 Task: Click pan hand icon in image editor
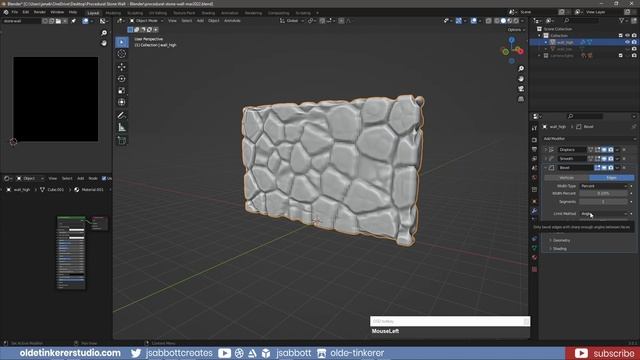[104, 43]
